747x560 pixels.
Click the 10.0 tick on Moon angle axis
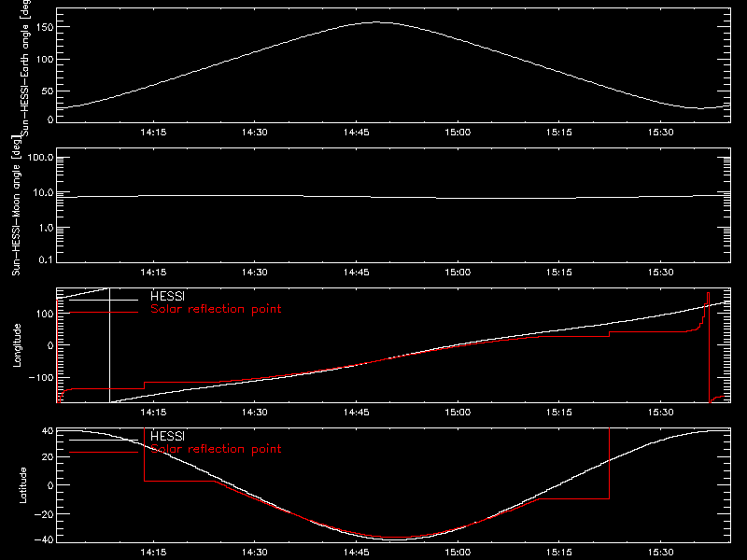43,193
